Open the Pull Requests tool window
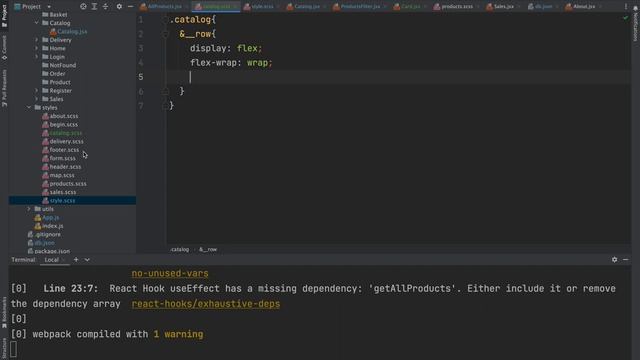Screen dimensions: 640x360 [x=4, y=88]
